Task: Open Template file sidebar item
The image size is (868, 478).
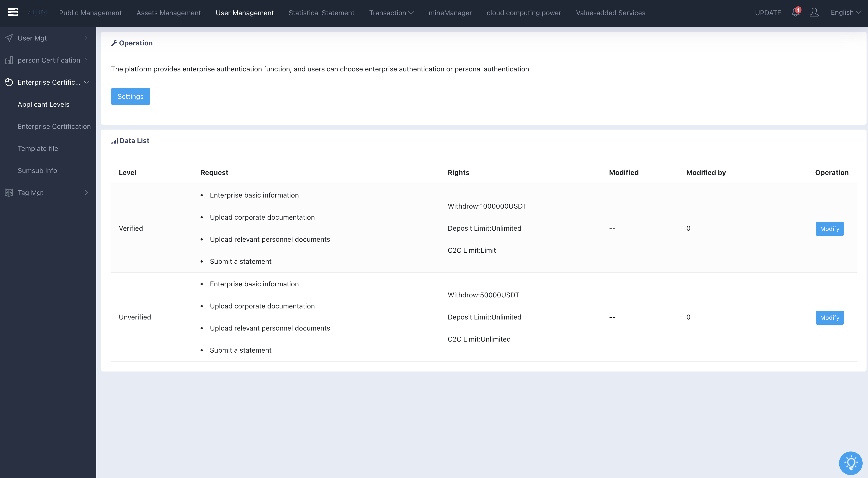Action: click(38, 148)
